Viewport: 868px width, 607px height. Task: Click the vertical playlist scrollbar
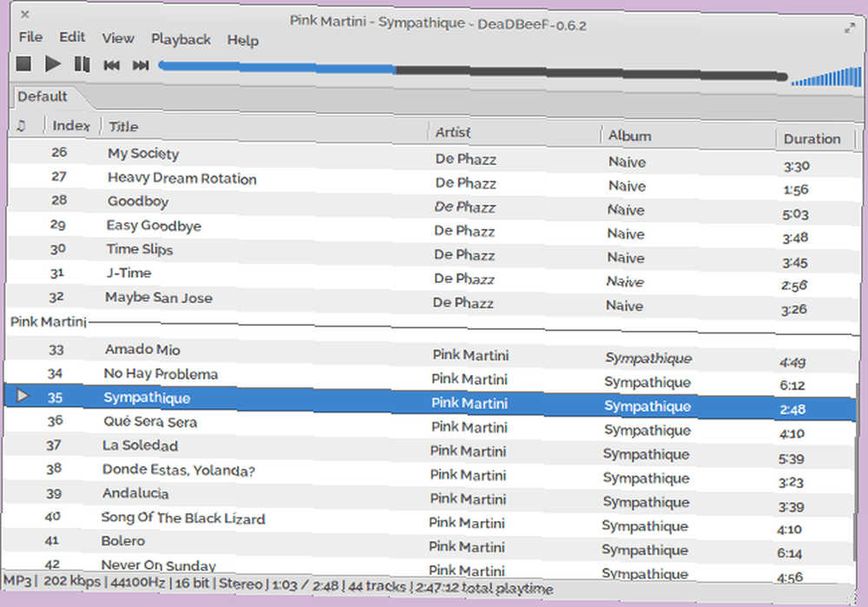(858, 471)
